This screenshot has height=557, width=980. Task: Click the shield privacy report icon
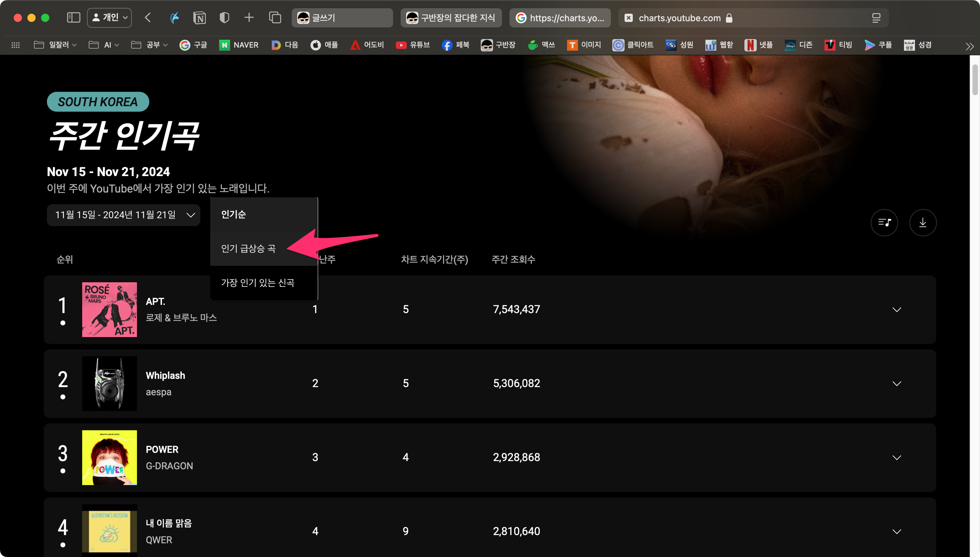coord(224,17)
